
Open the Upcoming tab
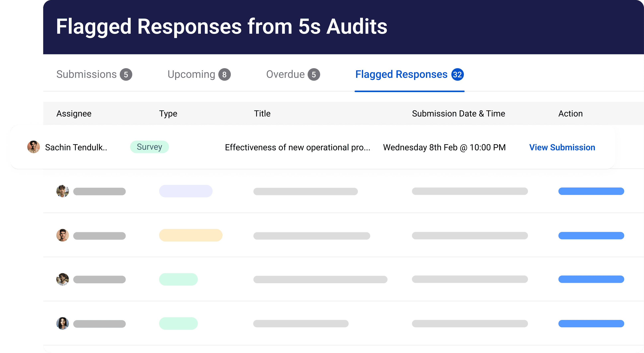tap(191, 74)
